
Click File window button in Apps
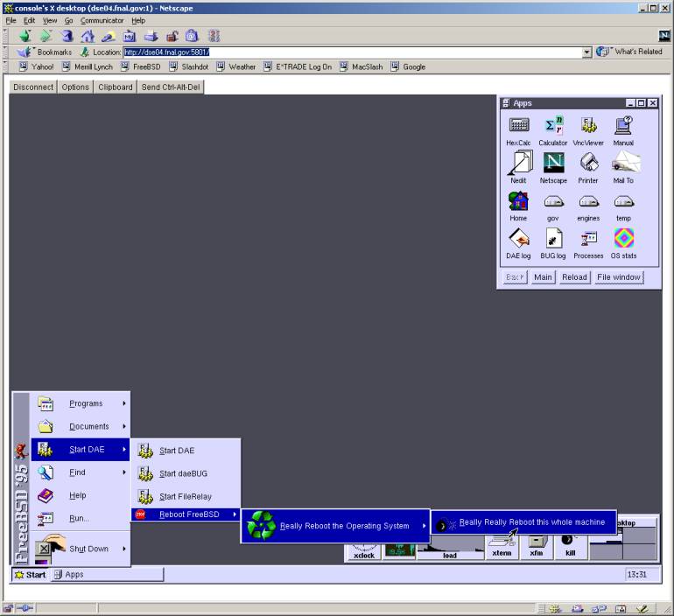[619, 277]
